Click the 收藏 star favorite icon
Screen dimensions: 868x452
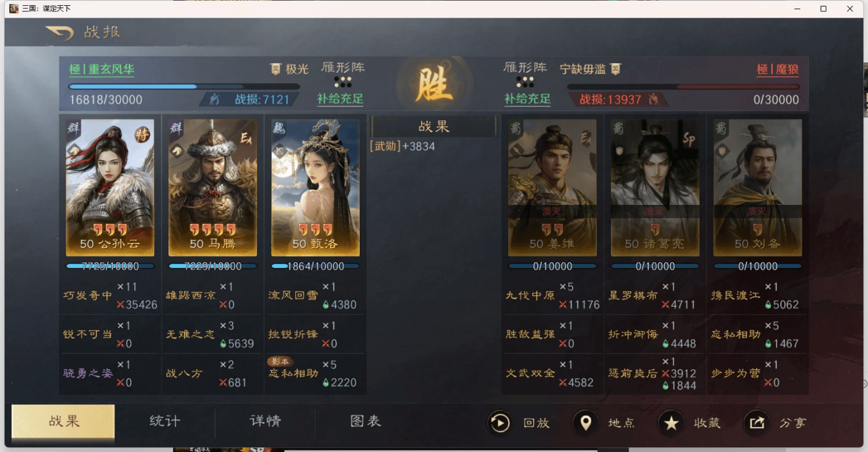pos(671,423)
